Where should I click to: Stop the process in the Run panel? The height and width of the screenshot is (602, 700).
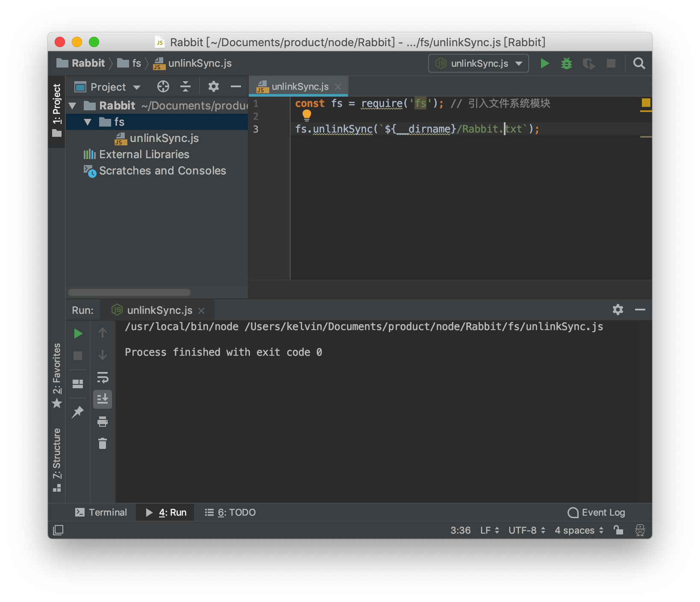coord(78,355)
